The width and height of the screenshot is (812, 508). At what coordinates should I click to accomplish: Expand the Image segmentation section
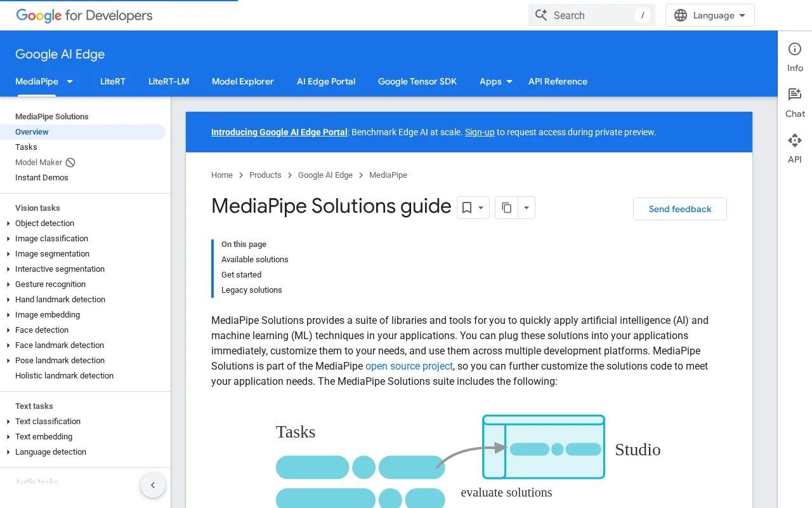coord(8,254)
